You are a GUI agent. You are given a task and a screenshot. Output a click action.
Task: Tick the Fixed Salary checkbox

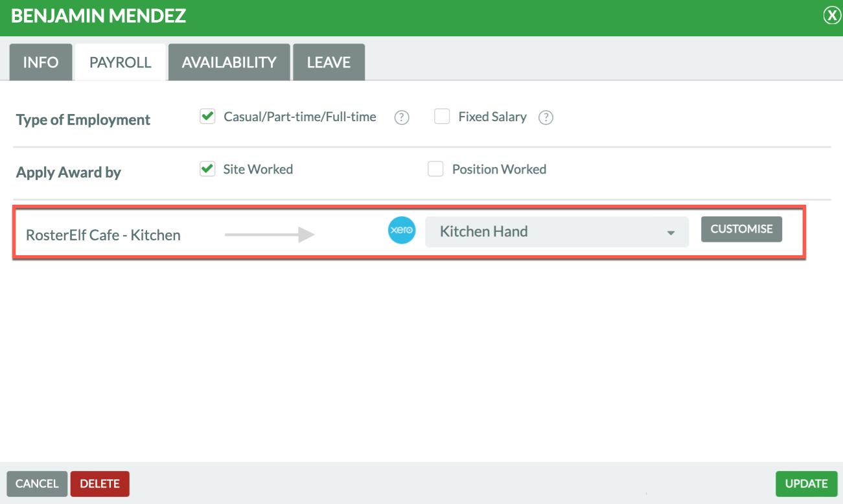coord(442,117)
